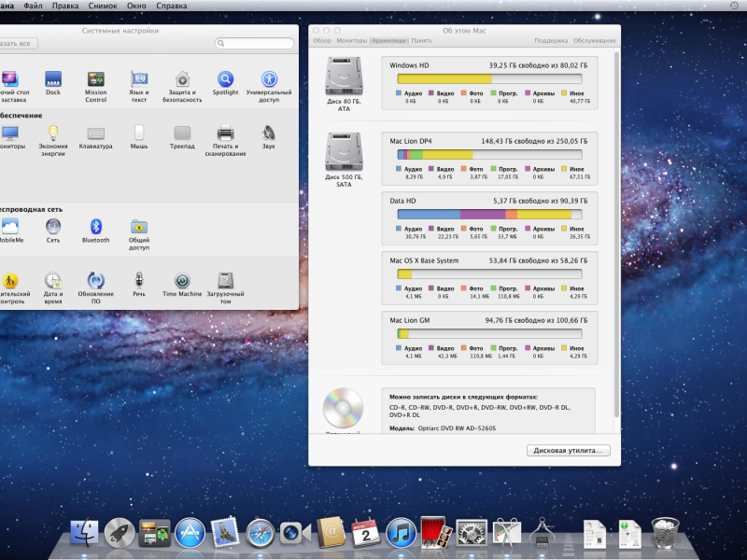Screen dimensions: 747x560
Task: Switch to the Обзор tab
Action: (x=322, y=40)
